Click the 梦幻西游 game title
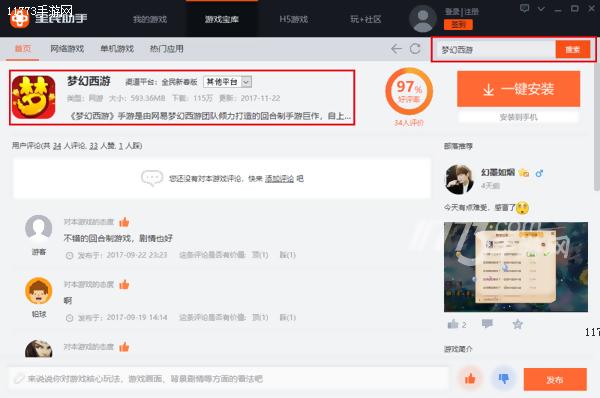This screenshot has height=398, width=600. [89, 81]
